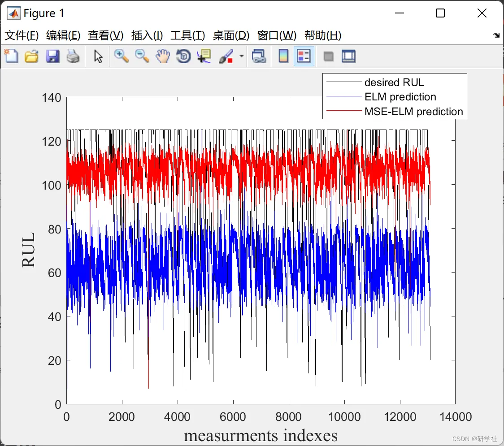Select the Rotate 3D tool

click(x=183, y=56)
